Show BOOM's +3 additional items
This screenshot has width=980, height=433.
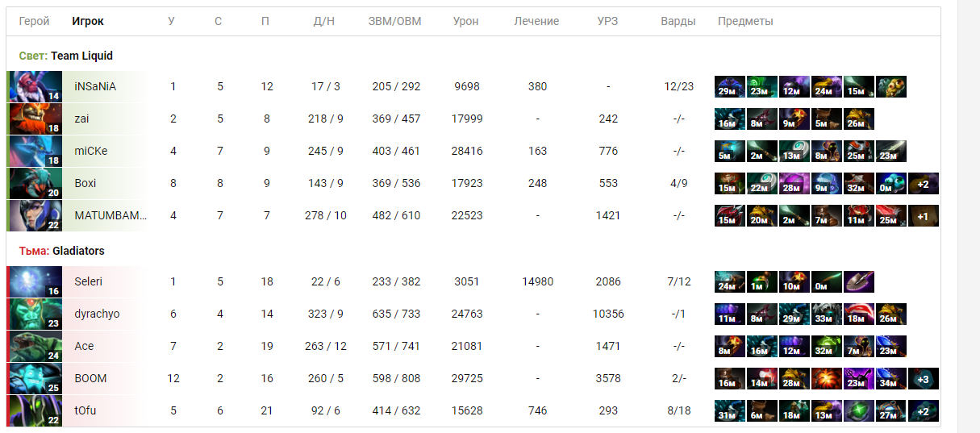924,379
